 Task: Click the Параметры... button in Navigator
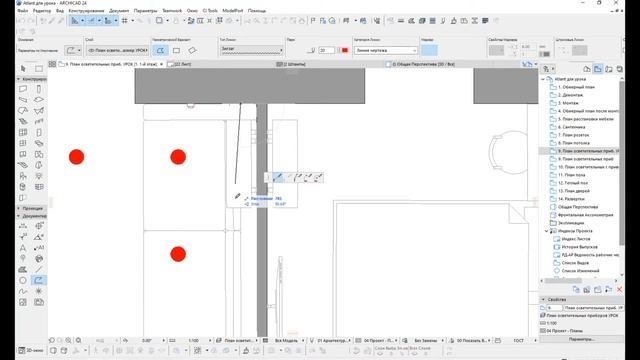582,339
